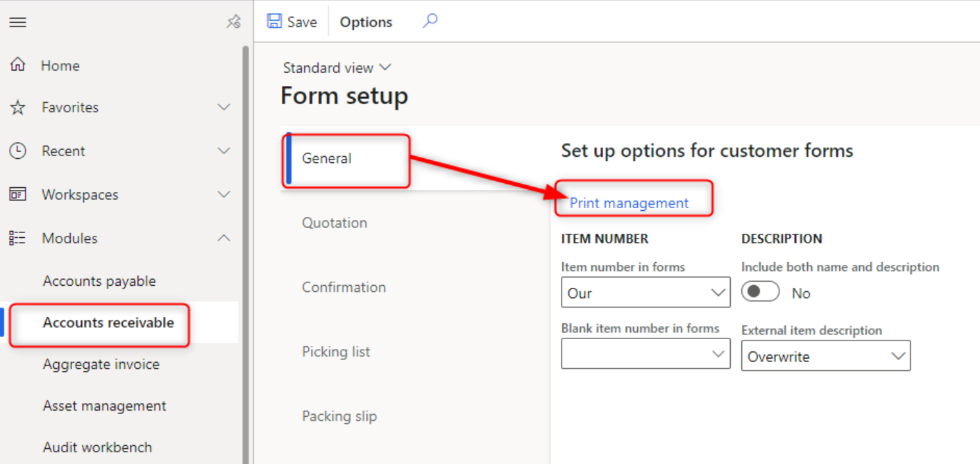Screen dimensions: 980x464
Task: Open the Item number in forms dropdown
Action: [x=645, y=292]
